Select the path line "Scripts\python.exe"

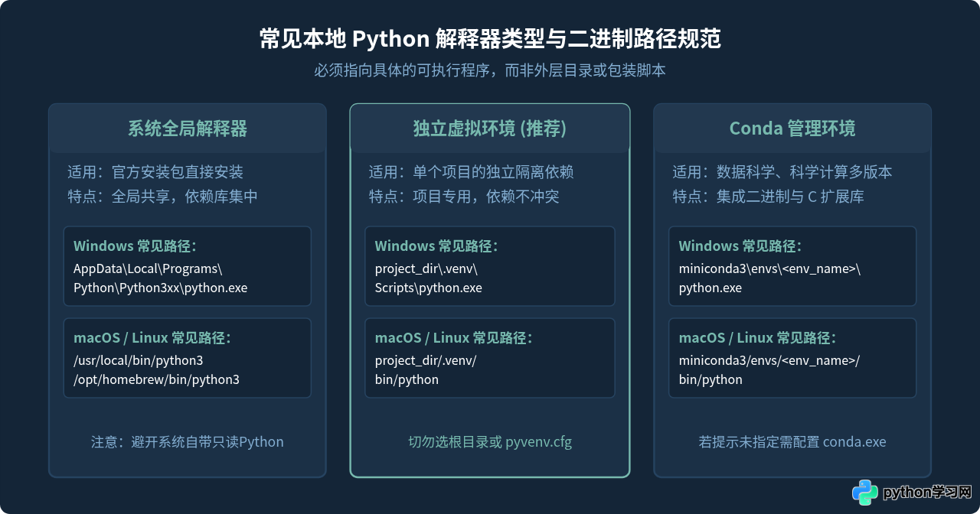point(429,288)
